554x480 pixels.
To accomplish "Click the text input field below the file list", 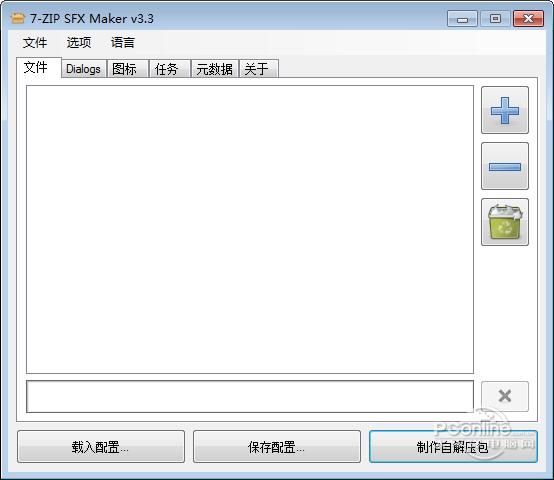I will tap(250, 396).
